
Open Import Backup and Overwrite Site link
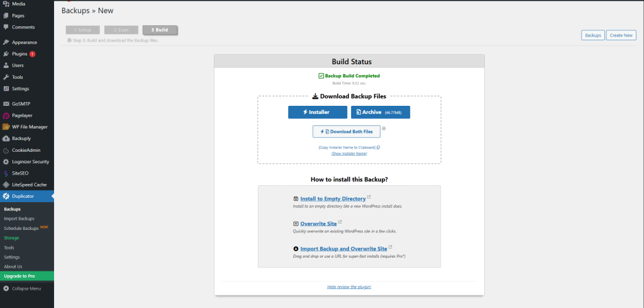pos(344,249)
